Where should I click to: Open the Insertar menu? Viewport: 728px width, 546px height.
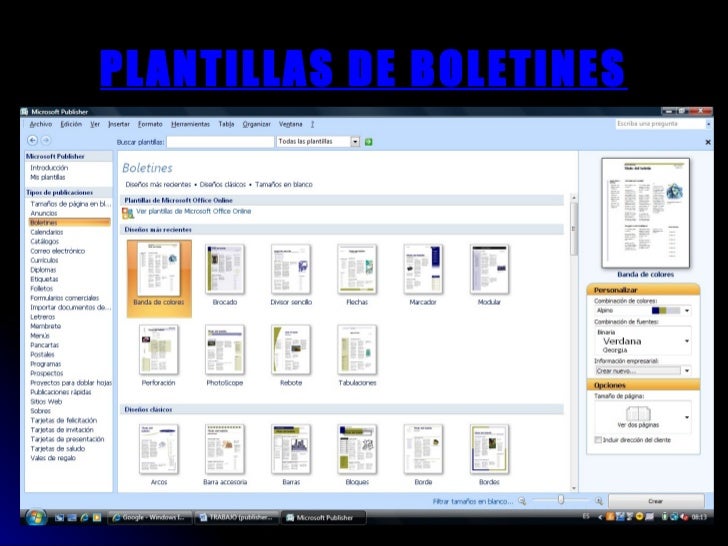(119, 124)
